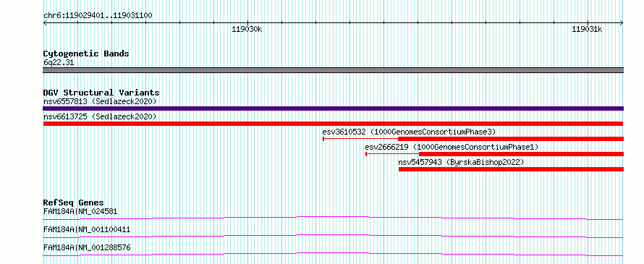644x264 pixels.
Task: Open the nsv6557813 (Sedlazeck2020) variant label
Action: point(100,101)
